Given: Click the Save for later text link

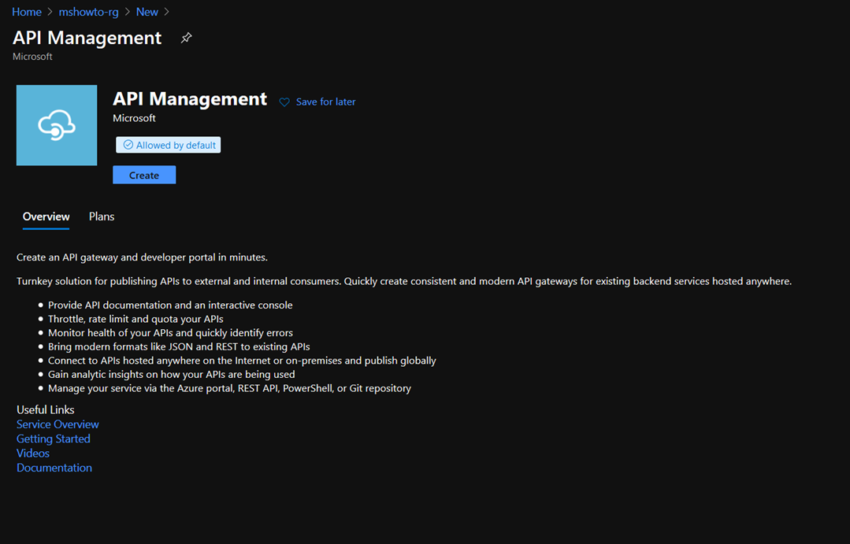Looking at the screenshot, I should (x=325, y=102).
